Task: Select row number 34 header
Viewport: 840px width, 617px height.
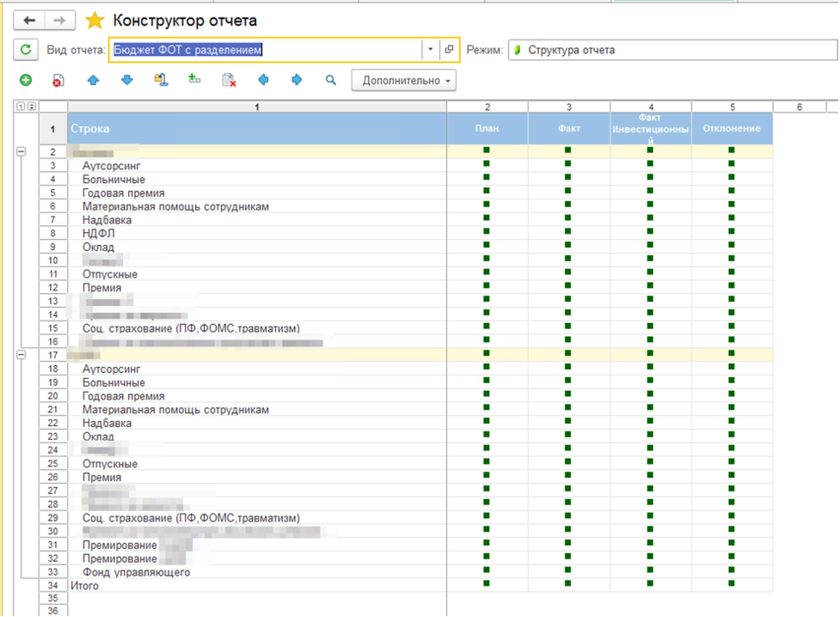Action: [52, 585]
